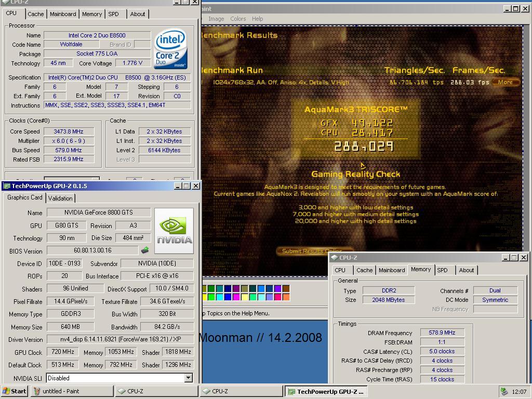Image resolution: width=532 pixels, height=399 pixels.
Task: Open the Cache tab in the top CPU-Z window
Action: coord(36,14)
